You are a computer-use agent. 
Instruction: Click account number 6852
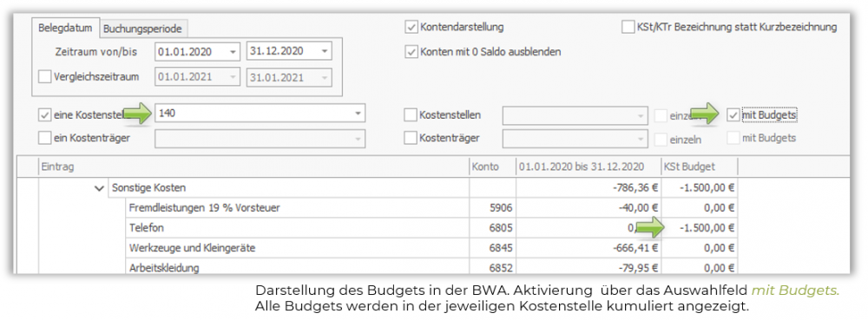tap(502, 268)
